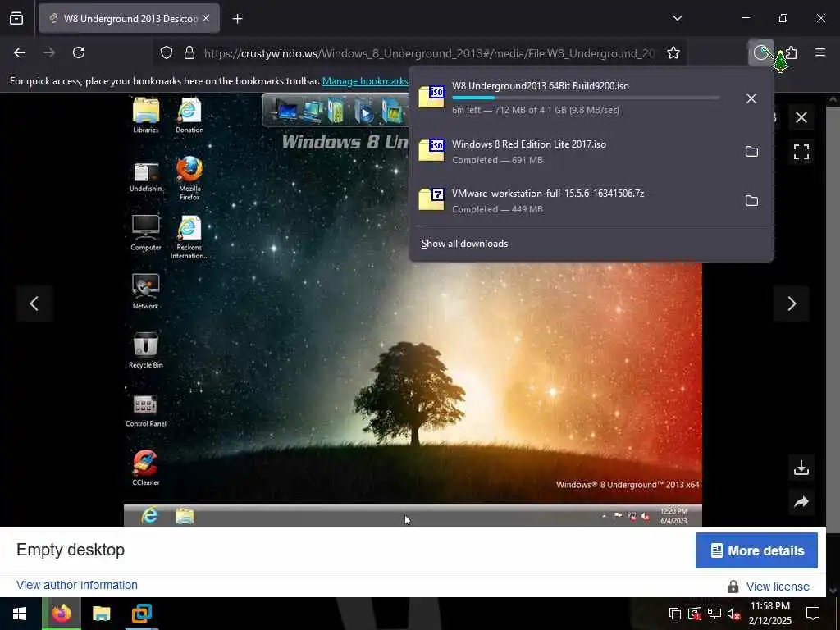Close the W8 Underground 2013 Desktop tab
The image size is (840, 630).
[x=206, y=18]
